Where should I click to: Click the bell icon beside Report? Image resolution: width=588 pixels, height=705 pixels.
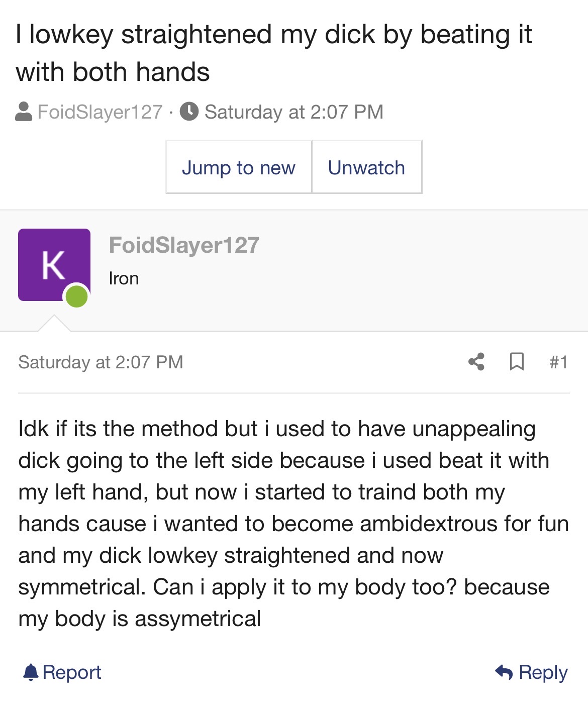click(31, 672)
